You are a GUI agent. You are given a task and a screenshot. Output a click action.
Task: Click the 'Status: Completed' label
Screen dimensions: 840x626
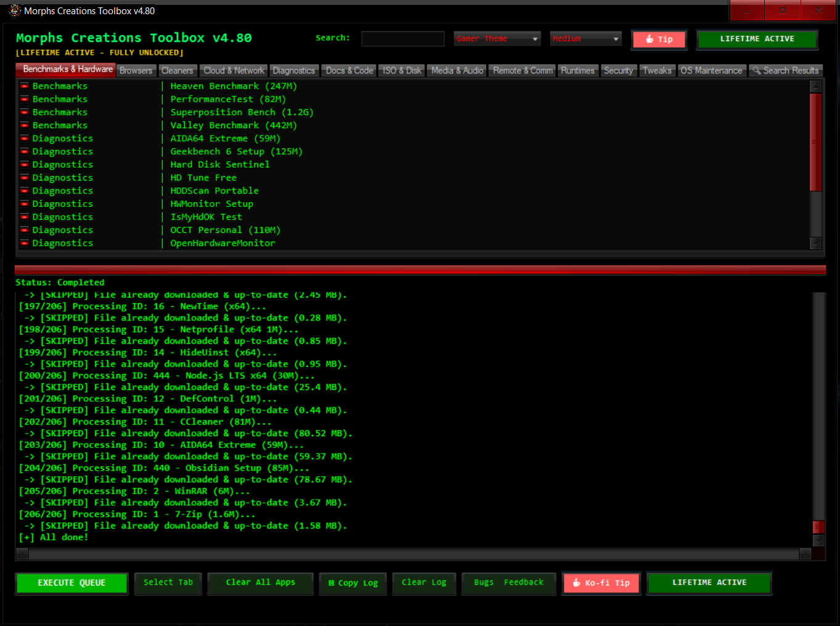coord(60,283)
